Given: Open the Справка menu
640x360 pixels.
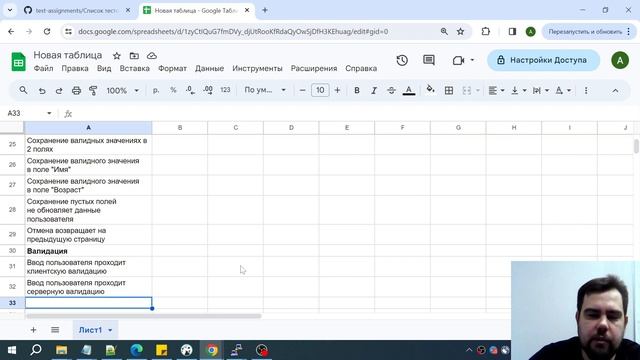Looking at the screenshot, I should pos(361,69).
